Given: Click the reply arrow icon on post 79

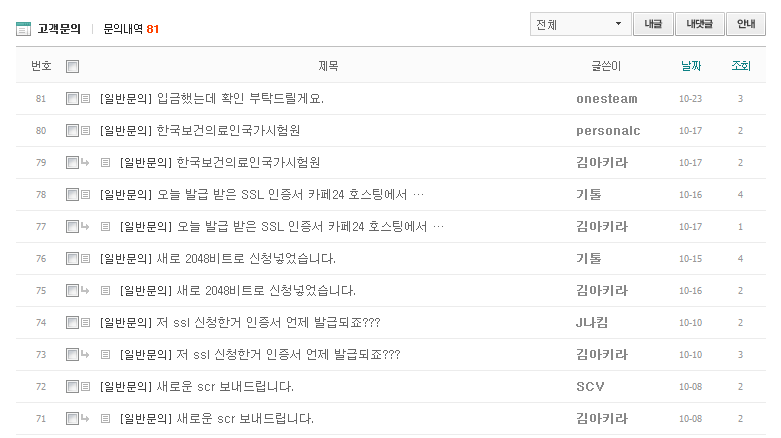Looking at the screenshot, I should (85, 163).
